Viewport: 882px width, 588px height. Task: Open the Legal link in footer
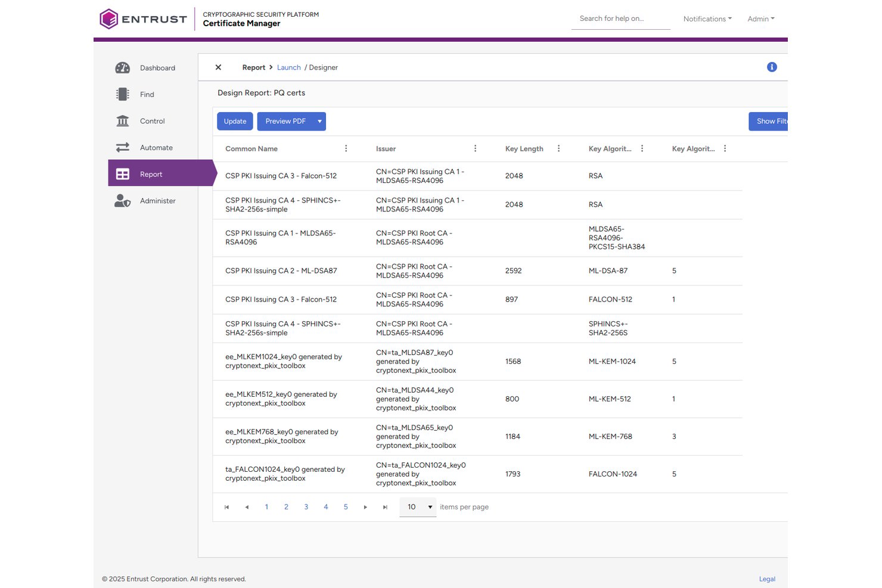(x=767, y=579)
